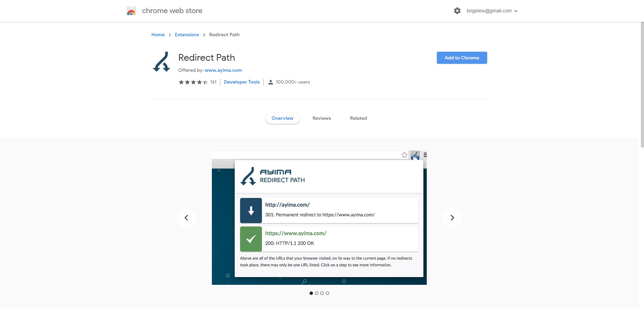Click the star rating next to 161
The image size is (644, 314).
tap(193, 82)
